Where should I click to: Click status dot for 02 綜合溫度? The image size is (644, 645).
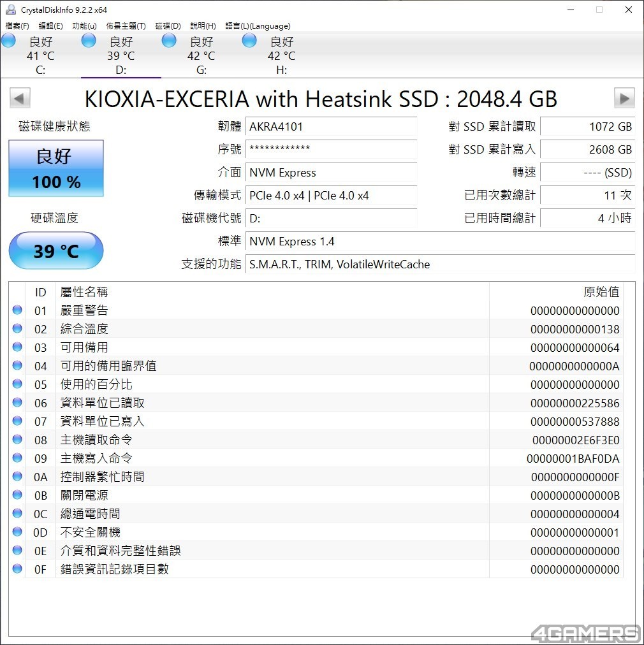[17, 328]
